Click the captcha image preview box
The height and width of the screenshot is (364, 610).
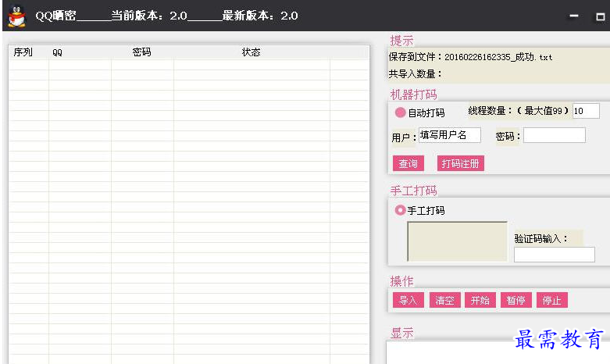457,241
